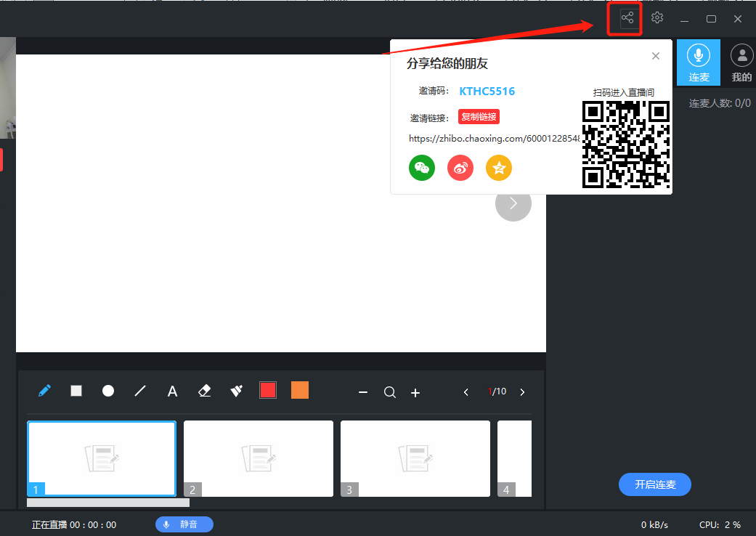This screenshot has width=756, height=536.
Task: Go to previous page in toolbar
Action: [x=466, y=392]
